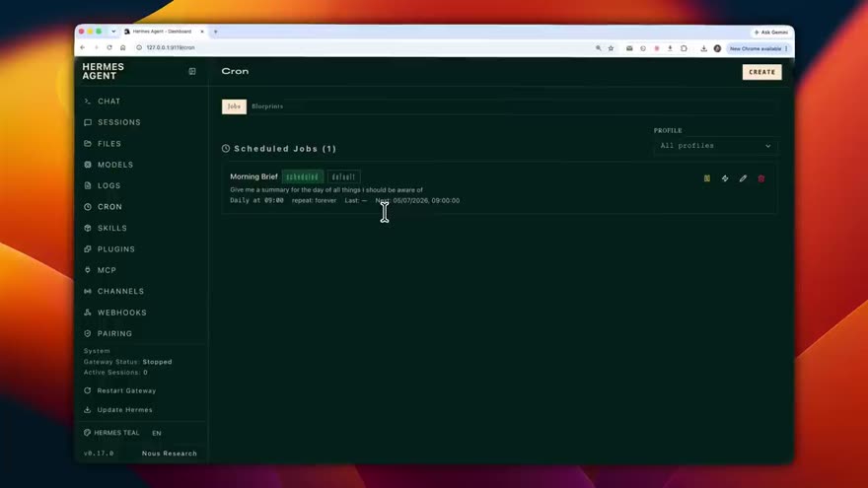The image size is (868, 488).
Task: Click the Nous Research link
Action: (170, 453)
